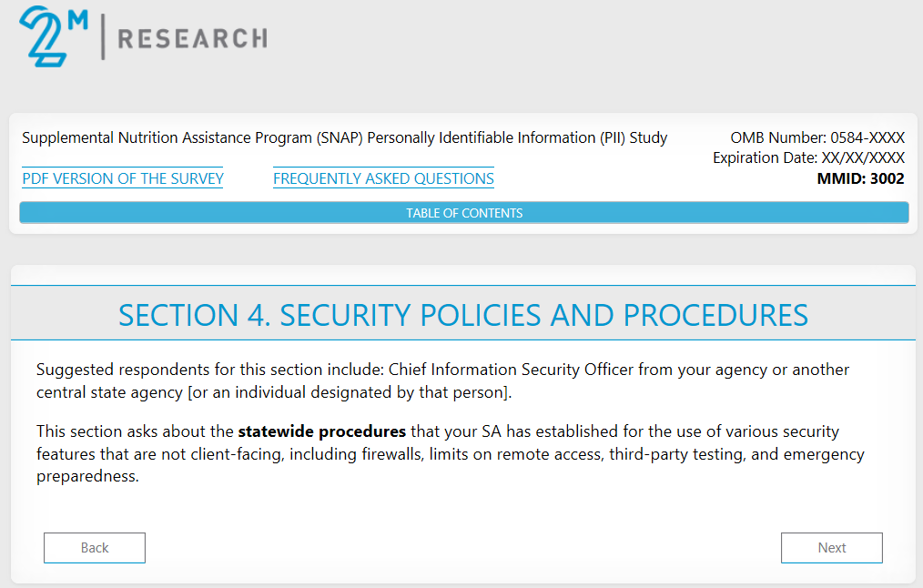Click the 2M logo icon
Viewport: 923px width, 588px height.
pyautogui.click(x=47, y=37)
